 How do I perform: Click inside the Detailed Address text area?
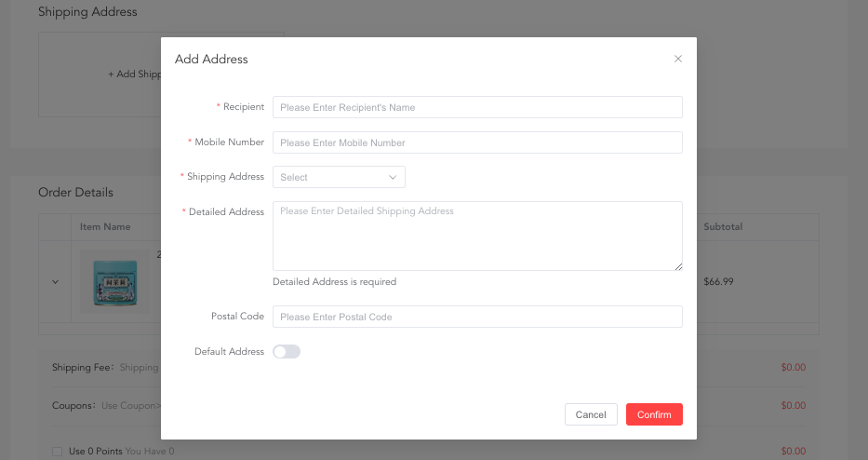pos(477,236)
